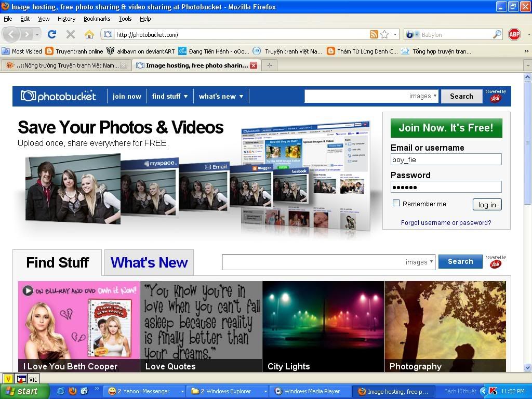The image size is (532, 399).
Task: Select the Find Stuff tab
Action: 57,262
